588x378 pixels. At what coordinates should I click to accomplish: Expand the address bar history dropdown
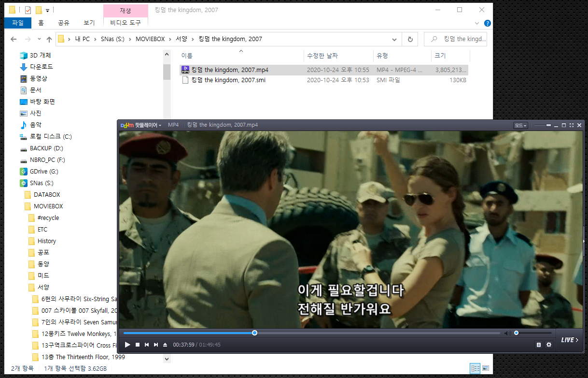(x=394, y=39)
